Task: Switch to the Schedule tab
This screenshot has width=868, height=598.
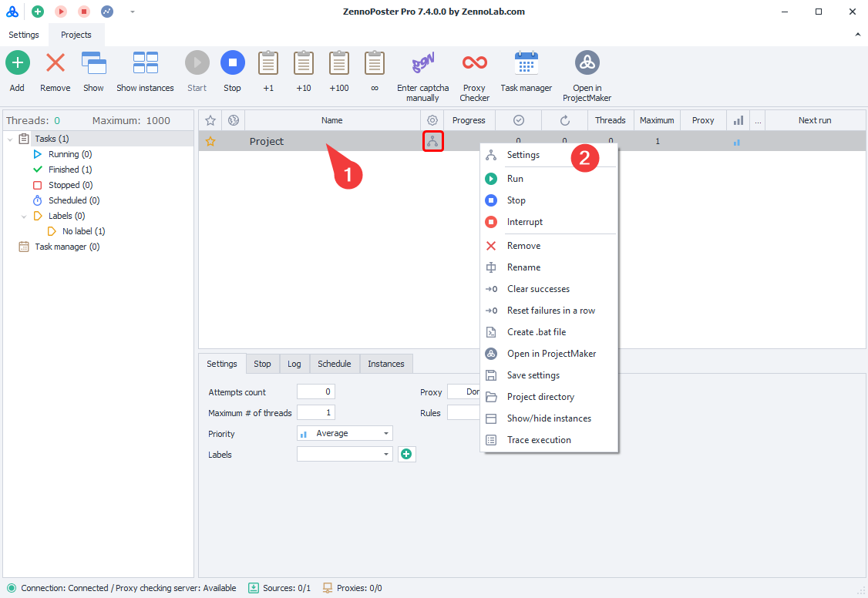Action: tap(334, 364)
